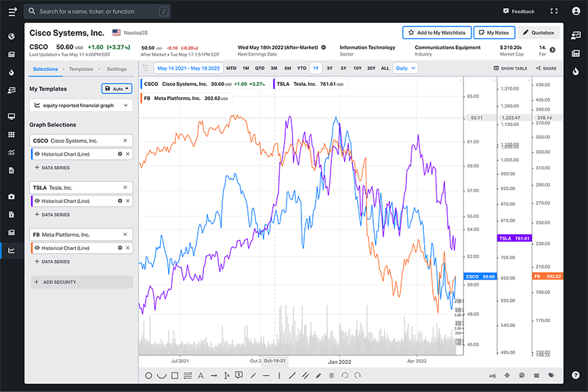
Task: Select the rectangle drawing tool
Action: pos(174,375)
